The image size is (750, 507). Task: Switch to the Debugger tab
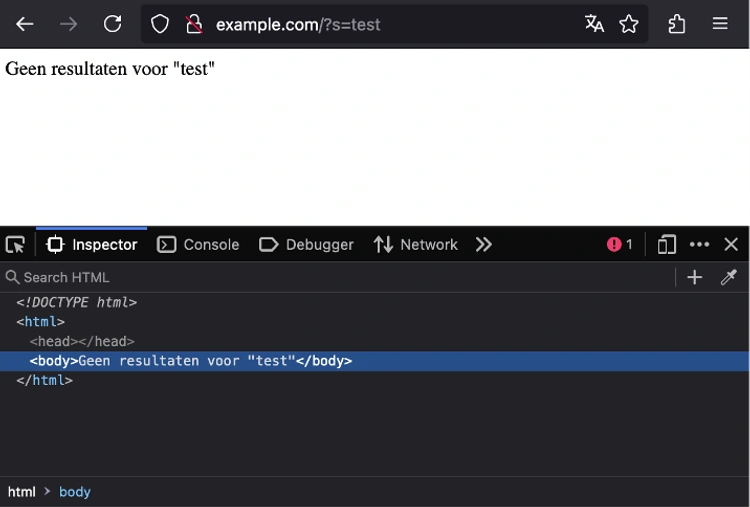306,245
